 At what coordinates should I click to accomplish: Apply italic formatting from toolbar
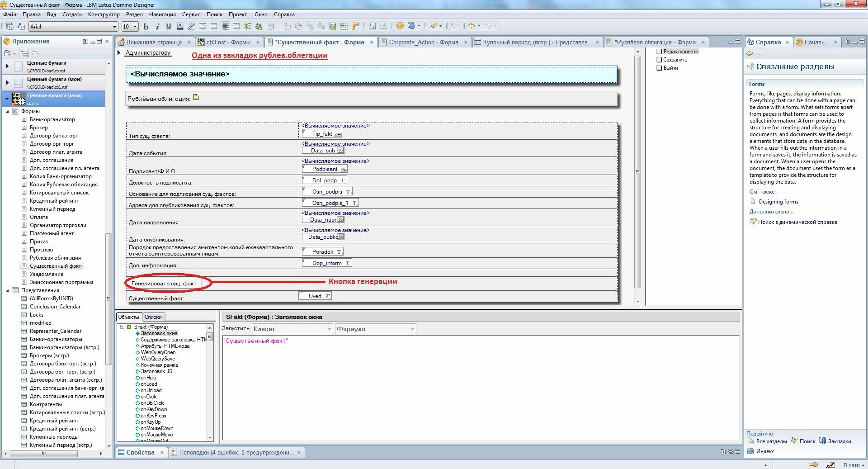157,27
